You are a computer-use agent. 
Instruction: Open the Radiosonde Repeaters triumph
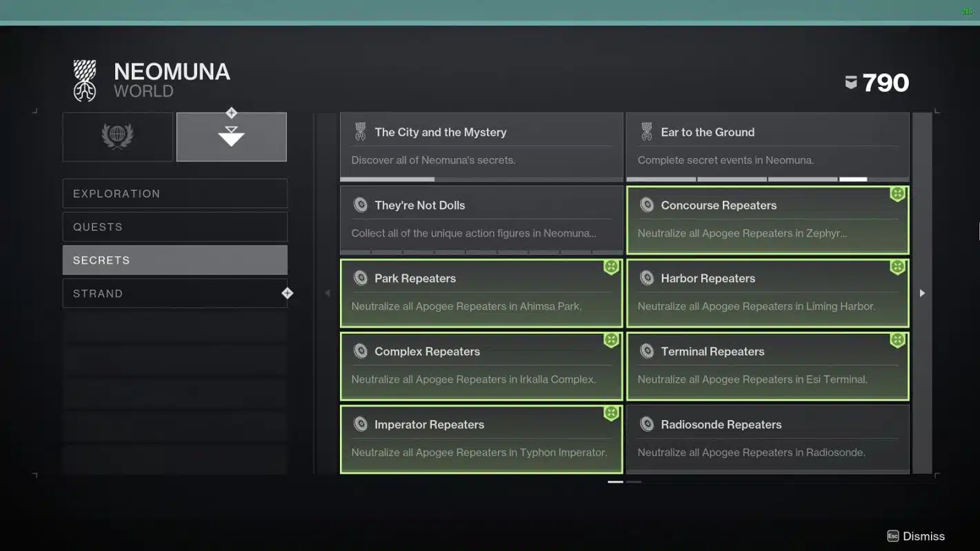coord(767,438)
